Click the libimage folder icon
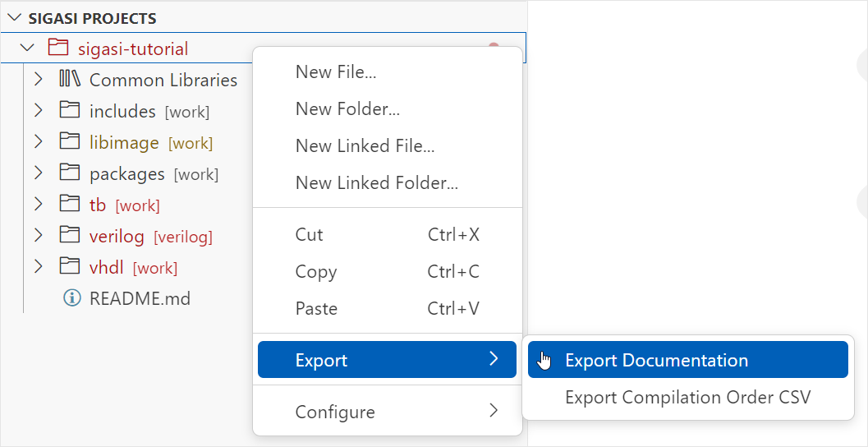The image size is (868, 447). [x=70, y=142]
